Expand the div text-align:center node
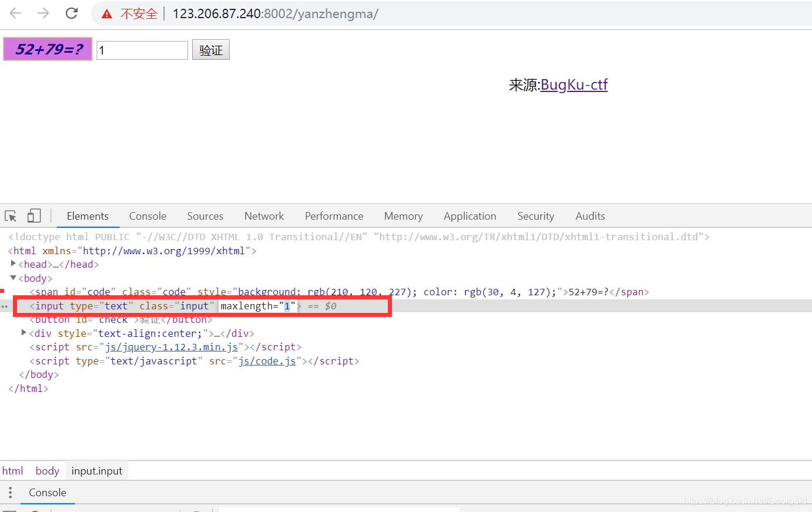The image size is (812, 512). point(24,333)
